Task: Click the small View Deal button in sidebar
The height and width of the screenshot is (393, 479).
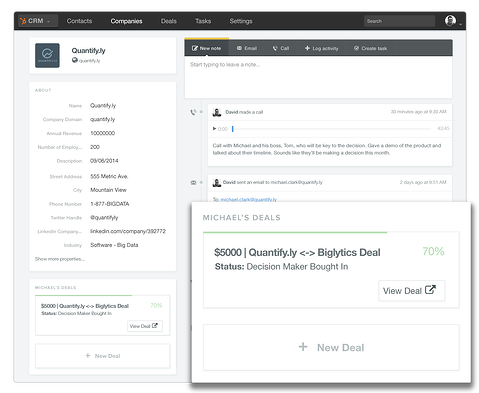Action: [145, 326]
